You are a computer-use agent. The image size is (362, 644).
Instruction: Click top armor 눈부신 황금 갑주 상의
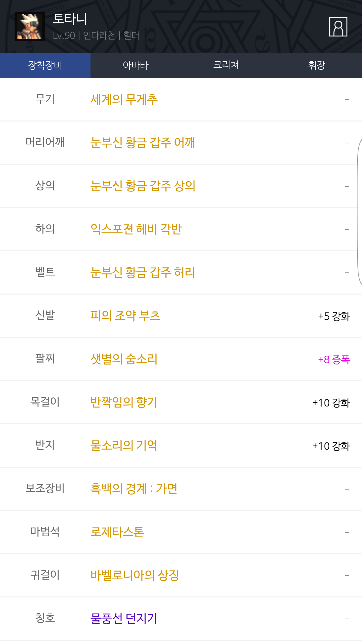pyautogui.click(x=143, y=186)
